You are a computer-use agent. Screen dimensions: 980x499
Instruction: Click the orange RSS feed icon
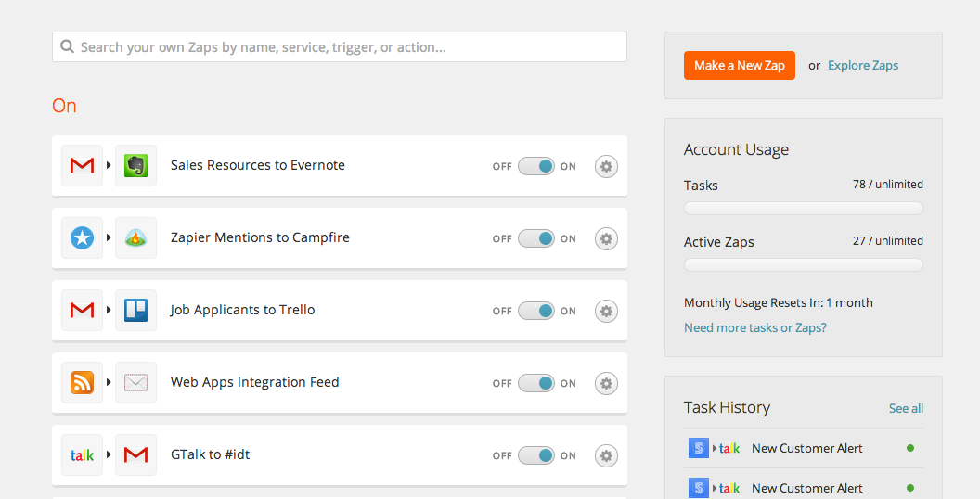(x=82, y=383)
